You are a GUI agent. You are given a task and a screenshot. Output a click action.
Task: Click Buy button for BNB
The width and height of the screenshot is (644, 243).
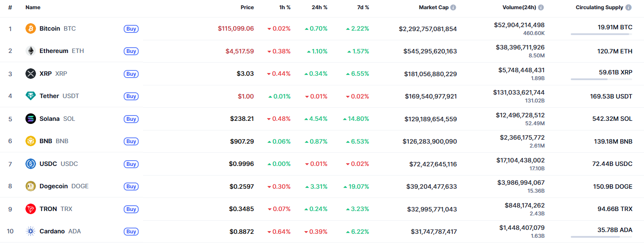click(x=131, y=141)
